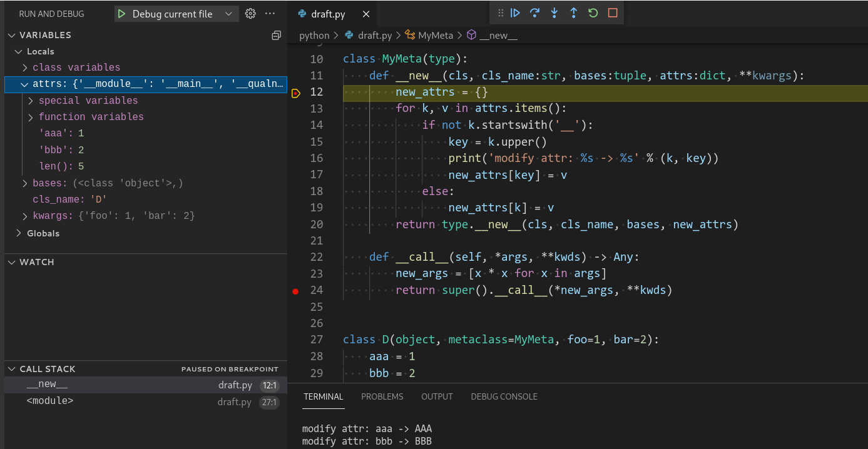Open the PROBLEMS tab
The image size is (868, 449).
click(382, 396)
